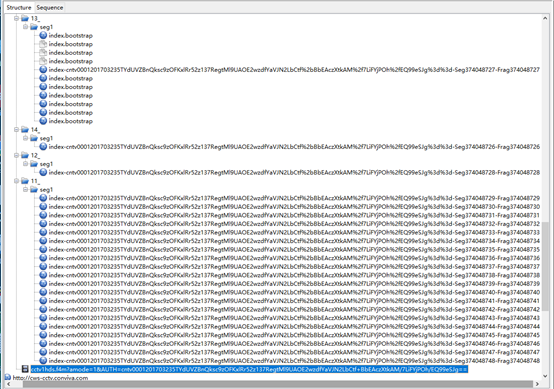
Task: Open the http://cws-cctv.conviva.com node
Action: 50,378
